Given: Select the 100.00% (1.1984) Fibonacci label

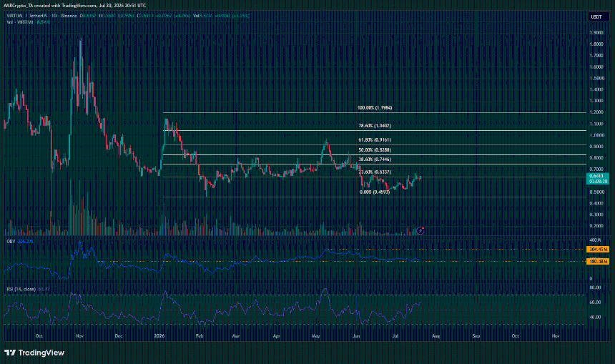Looking at the screenshot, I should [375, 107].
